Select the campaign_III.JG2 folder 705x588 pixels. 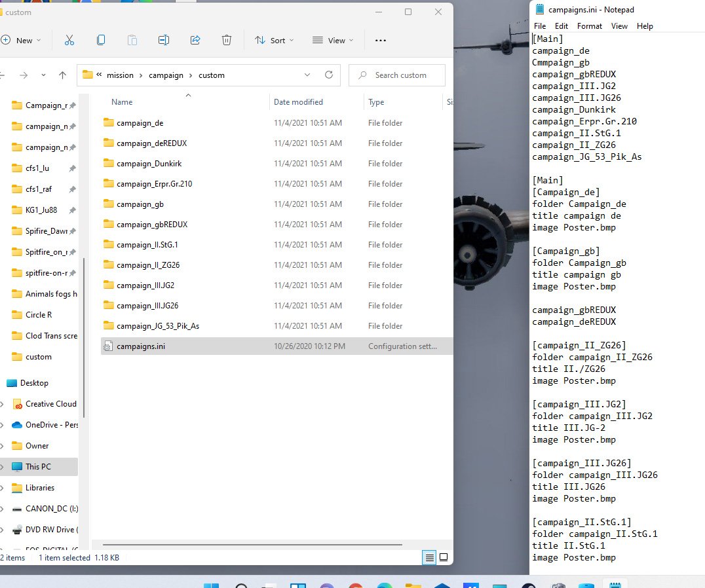point(145,285)
